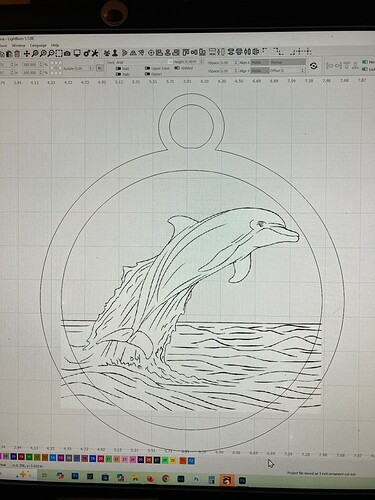Open Google Chrome from the taskbar
Image resolution: width=375 pixels, height=500 pixels.
(166, 479)
